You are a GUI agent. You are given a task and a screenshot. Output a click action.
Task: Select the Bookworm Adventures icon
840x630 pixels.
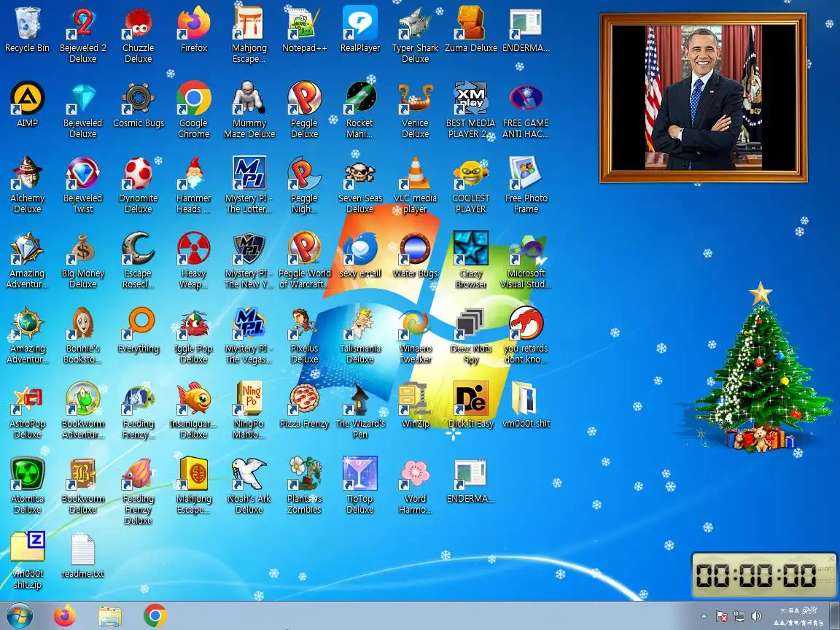click(83, 410)
